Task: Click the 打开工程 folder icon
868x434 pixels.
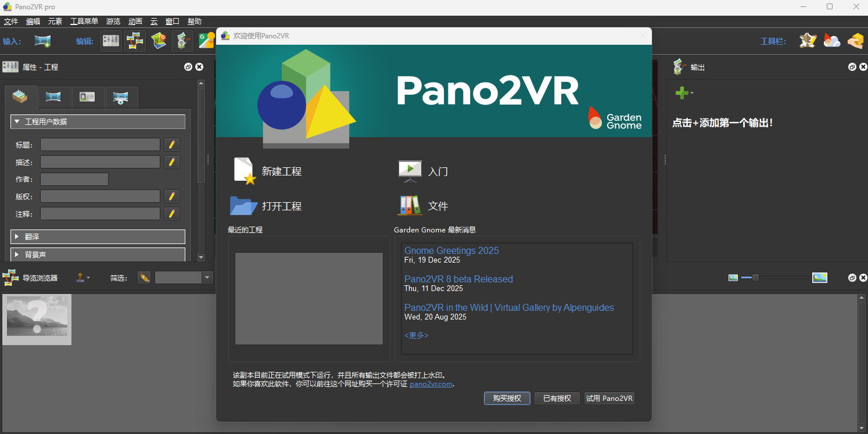Action: pos(243,205)
